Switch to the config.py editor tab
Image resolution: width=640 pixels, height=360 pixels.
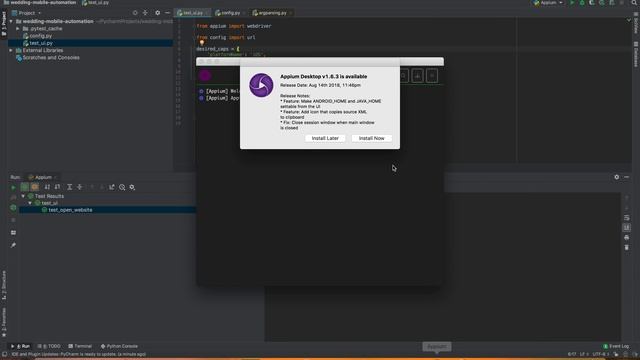click(230, 13)
